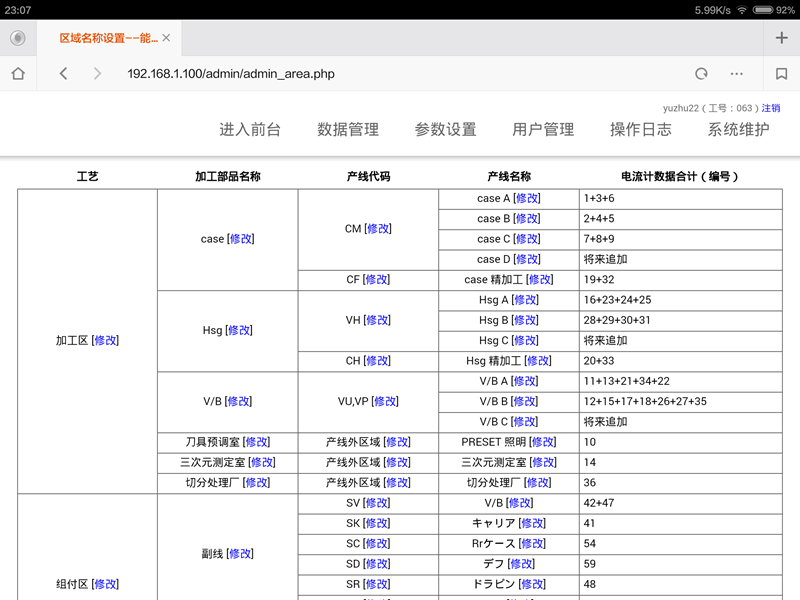Open the browser three-dot menu
800x600 pixels.
737,73
